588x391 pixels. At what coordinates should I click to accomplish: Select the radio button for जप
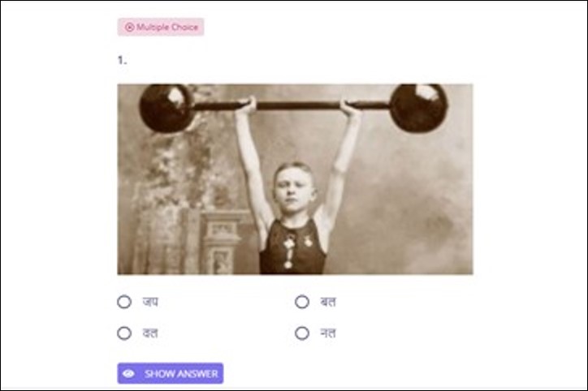[124, 302]
